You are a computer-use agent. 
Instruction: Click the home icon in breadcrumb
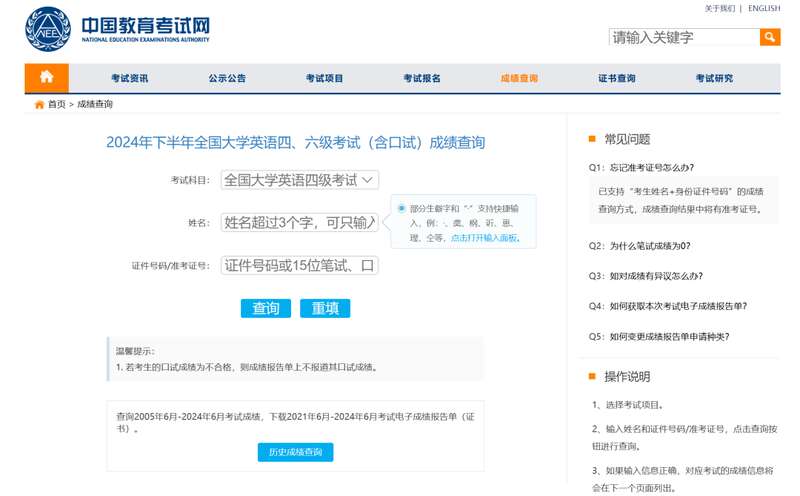(39, 104)
